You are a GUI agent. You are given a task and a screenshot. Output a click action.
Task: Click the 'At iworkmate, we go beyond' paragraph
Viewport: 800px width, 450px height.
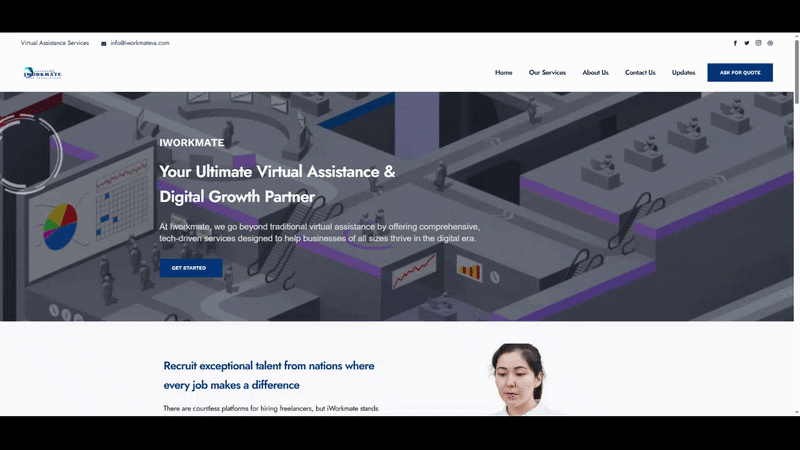pyautogui.click(x=319, y=232)
